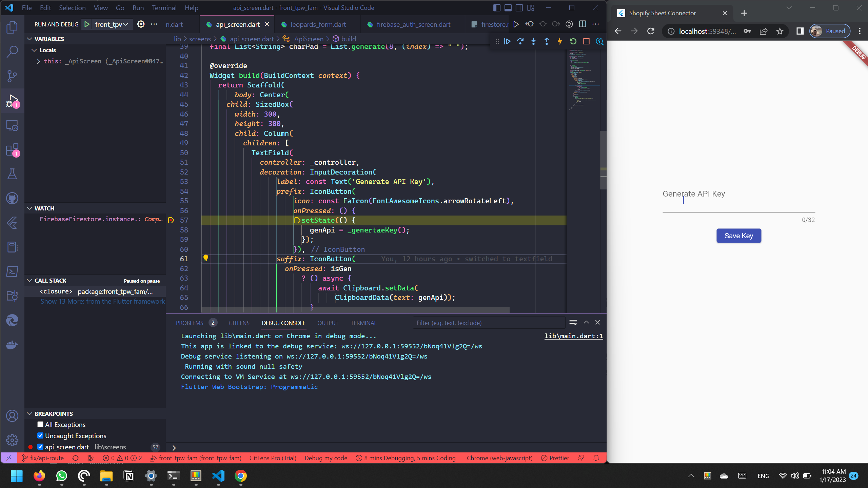Stop debugging with the red square icon
This screenshot has width=868, height=488.
pyautogui.click(x=586, y=41)
